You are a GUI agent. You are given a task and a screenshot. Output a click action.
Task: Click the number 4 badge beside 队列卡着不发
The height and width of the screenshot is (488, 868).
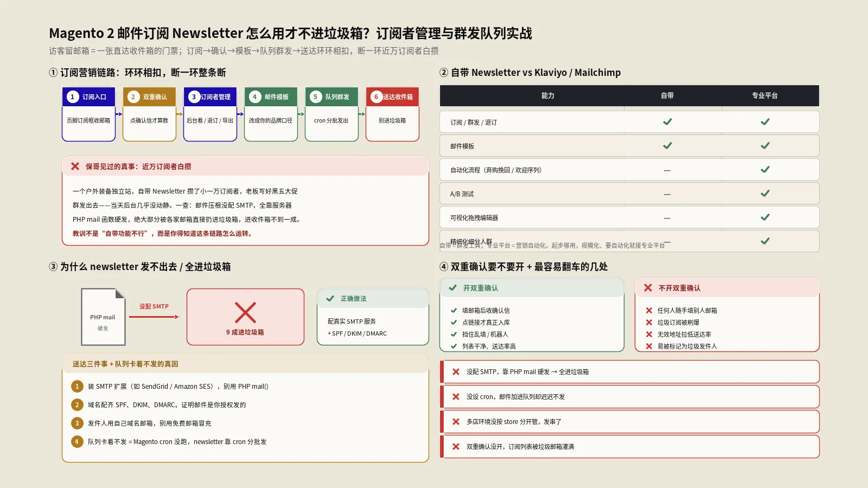[77, 442]
